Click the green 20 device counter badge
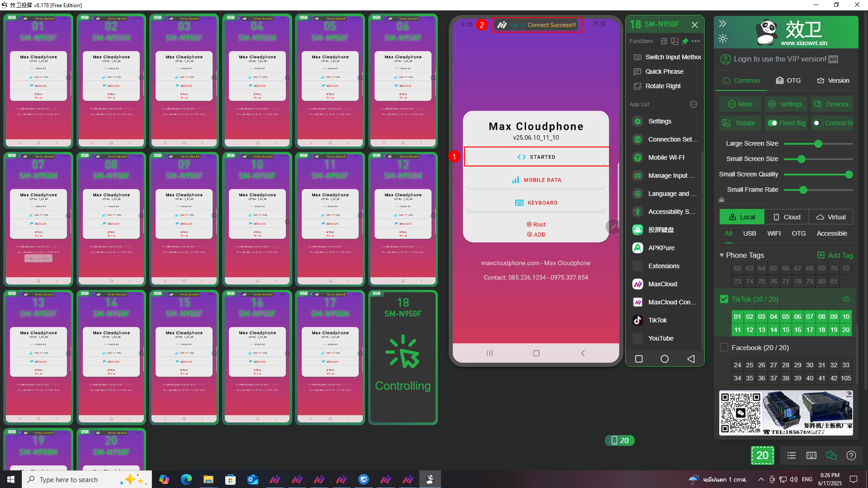Viewport: 868px width, 488px height. click(762, 455)
